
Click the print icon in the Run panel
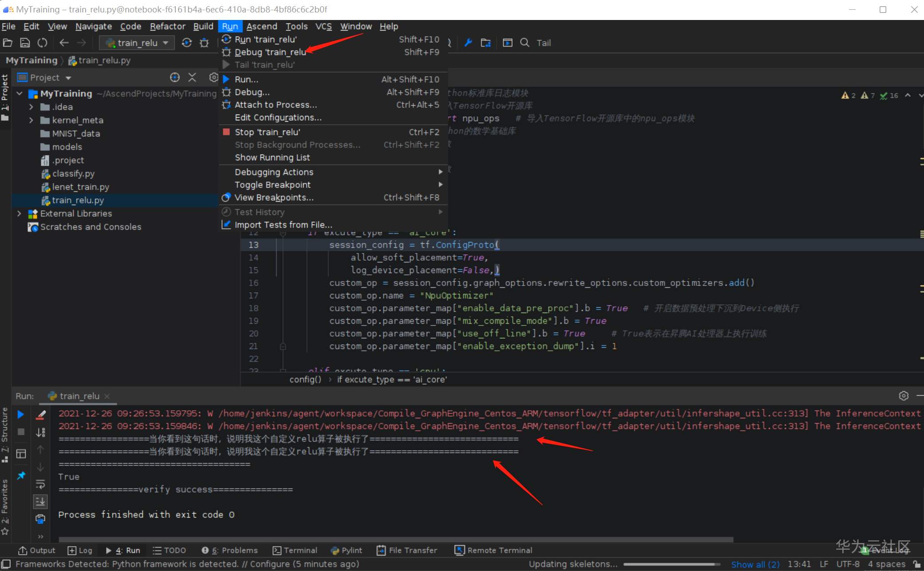tap(40, 519)
